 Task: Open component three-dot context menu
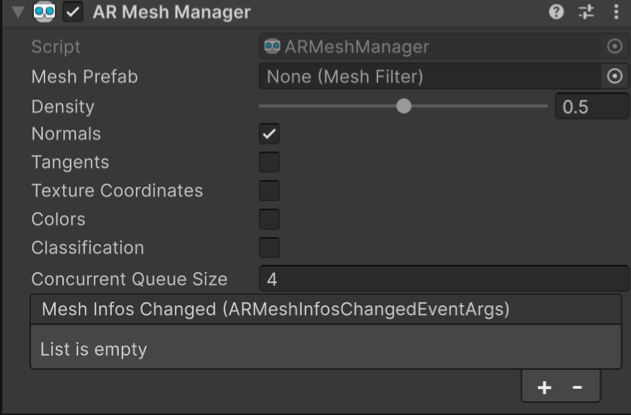tap(616, 13)
